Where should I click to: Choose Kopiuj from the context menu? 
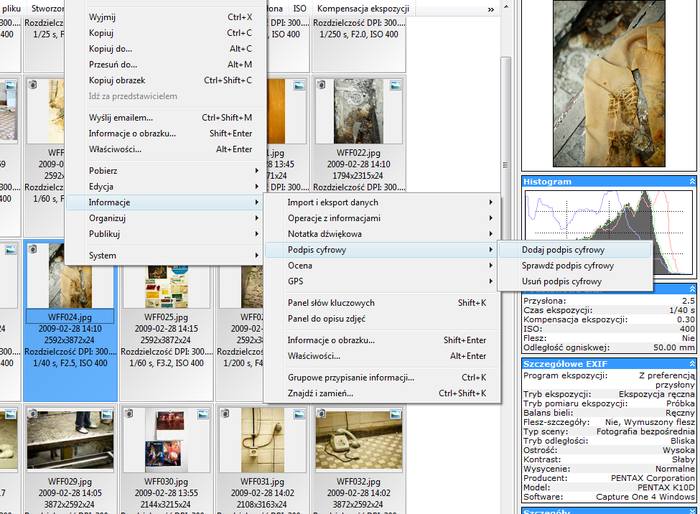click(x=166, y=33)
